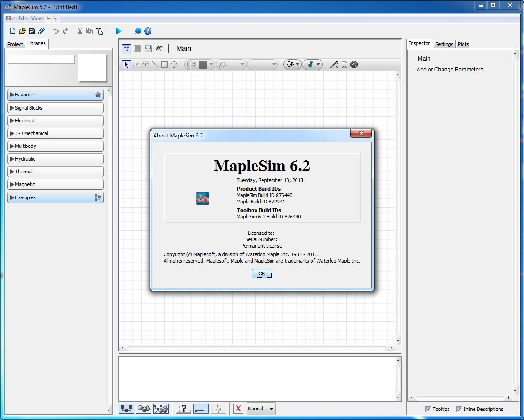The width and height of the screenshot is (524, 420).
Task: Click Add or Change Parameters link
Action: pos(450,70)
